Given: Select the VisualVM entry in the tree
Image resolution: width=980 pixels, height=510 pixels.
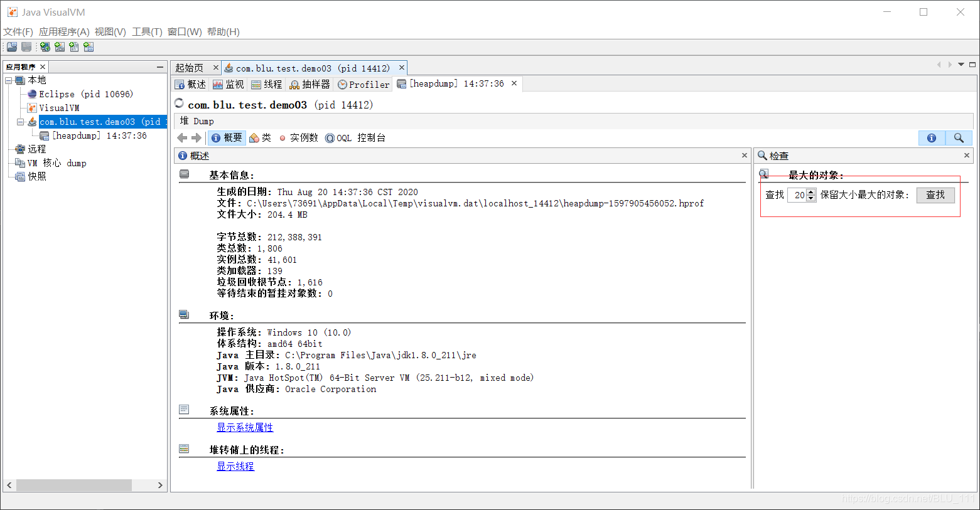Looking at the screenshot, I should pos(59,108).
